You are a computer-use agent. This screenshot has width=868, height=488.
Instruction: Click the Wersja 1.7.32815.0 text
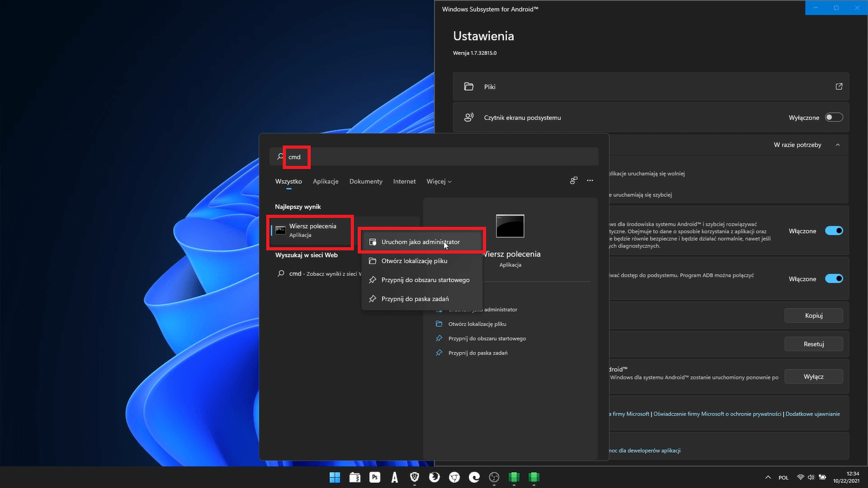coord(475,53)
